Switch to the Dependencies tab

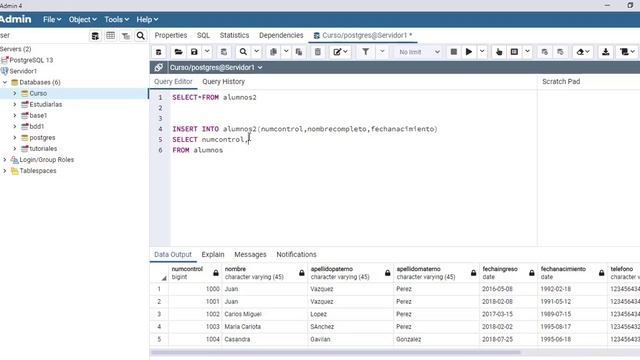281,36
